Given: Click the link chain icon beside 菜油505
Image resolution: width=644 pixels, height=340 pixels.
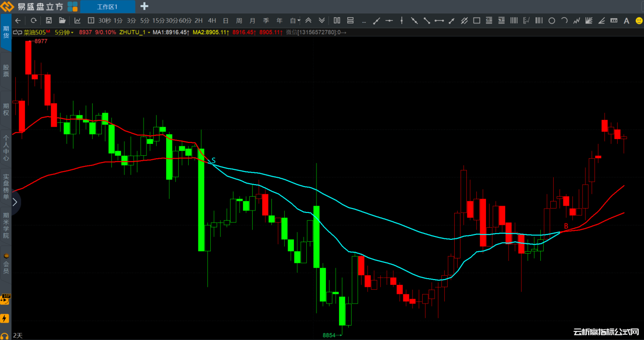Looking at the screenshot, I should pyautogui.click(x=17, y=32).
